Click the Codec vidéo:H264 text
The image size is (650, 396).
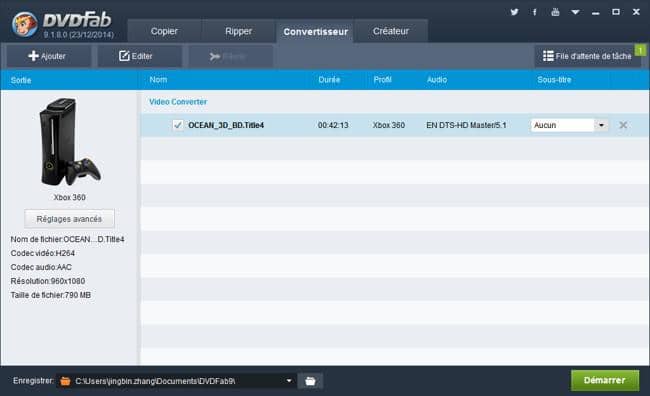coord(43,253)
